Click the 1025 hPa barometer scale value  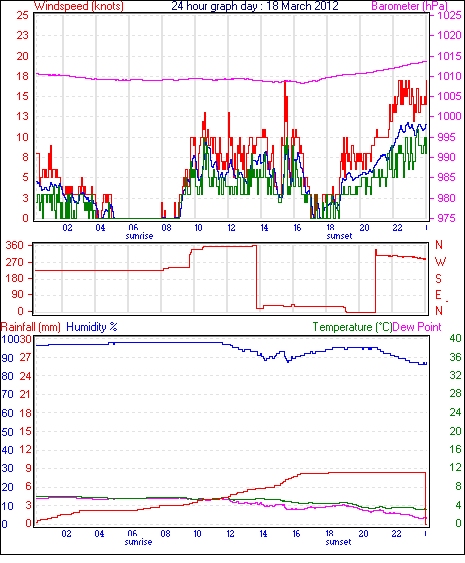[x=449, y=15]
